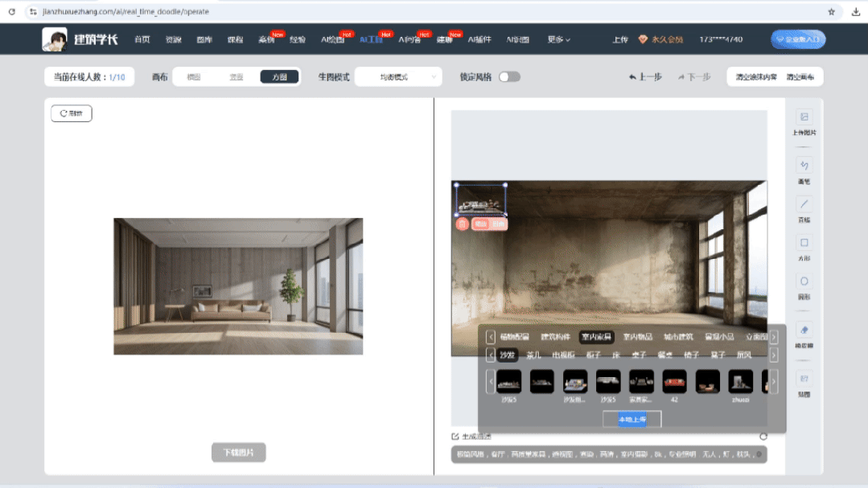Image resolution: width=868 pixels, height=488 pixels.
Task: Reload the page in the browser
Action: click(x=11, y=11)
